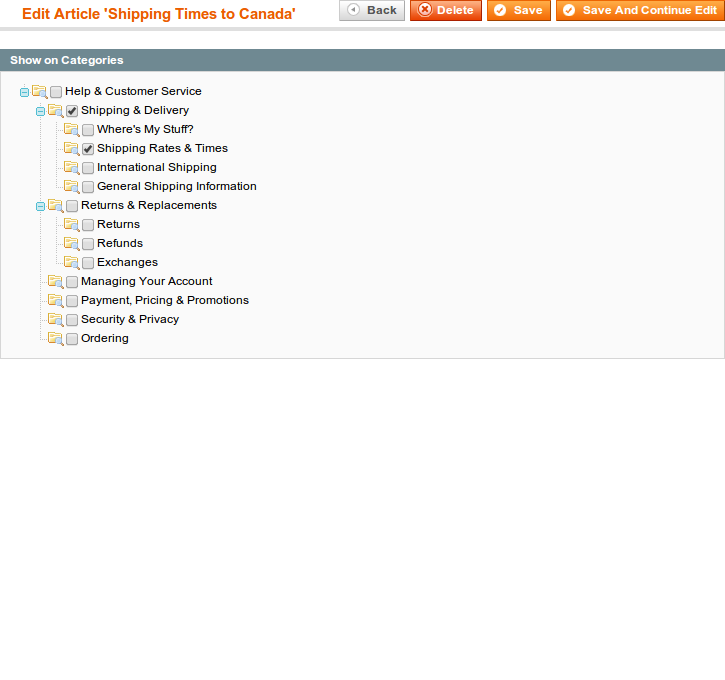Select the 'International Shipping' label
725x680 pixels.
coord(157,167)
